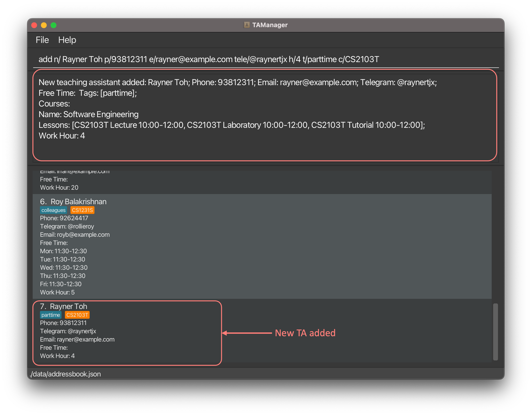Click 'Wed: 11:30-12:30' free time row
This screenshot has height=416, width=532.
64,268
